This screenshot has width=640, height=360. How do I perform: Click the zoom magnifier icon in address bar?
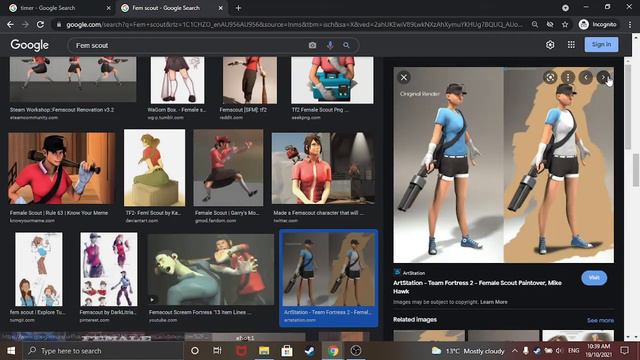pyautogui.click(x=535, y=24)
